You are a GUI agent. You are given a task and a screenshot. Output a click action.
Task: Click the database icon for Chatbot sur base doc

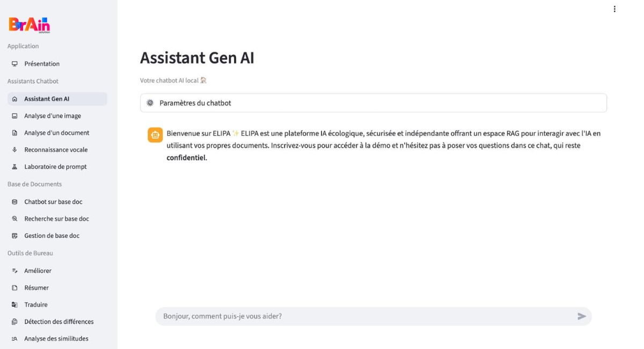(x=14, y=202)
